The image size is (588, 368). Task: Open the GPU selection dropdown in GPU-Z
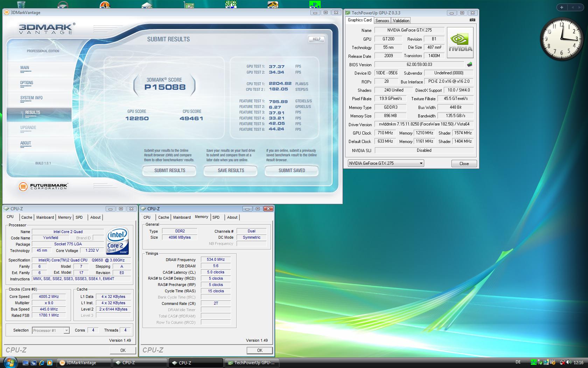tap(386, 163)
